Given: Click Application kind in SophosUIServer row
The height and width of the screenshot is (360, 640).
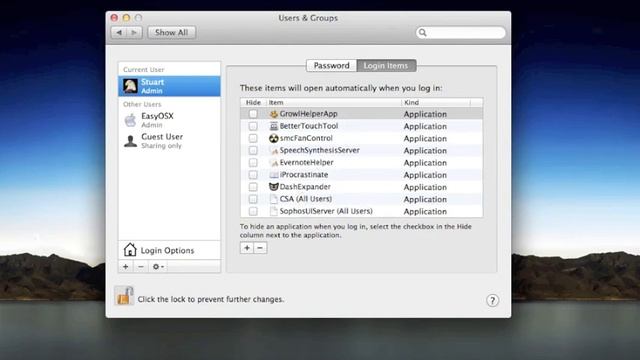Looking at the screenshot, I should [425, 212].
